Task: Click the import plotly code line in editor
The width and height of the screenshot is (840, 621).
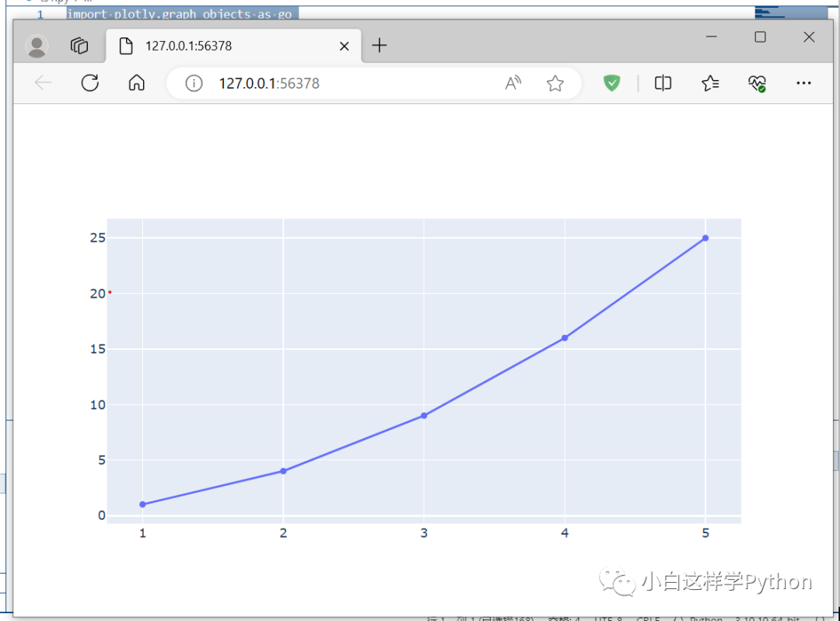Action: point(180,14)
